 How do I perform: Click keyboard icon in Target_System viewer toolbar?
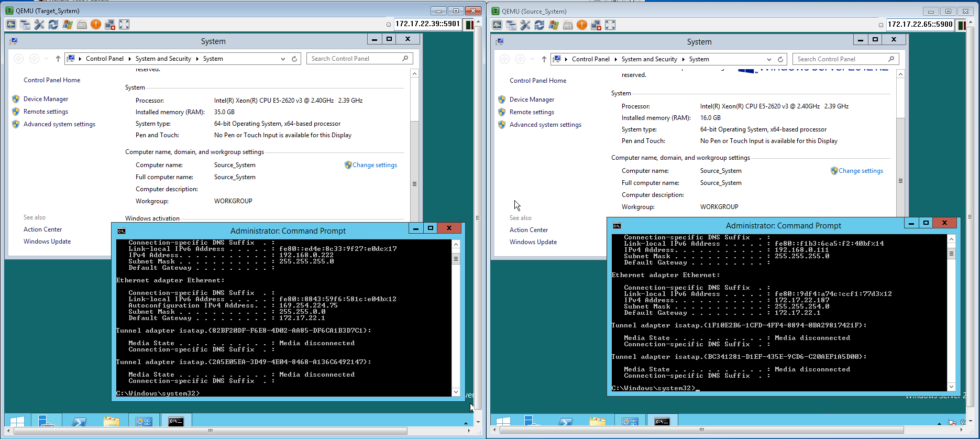[x=82, y=25]
